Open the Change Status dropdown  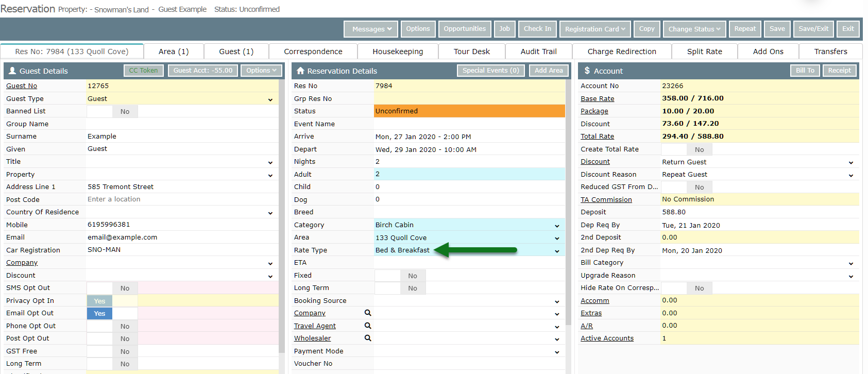pyautogui.click(x=694, y=29)
